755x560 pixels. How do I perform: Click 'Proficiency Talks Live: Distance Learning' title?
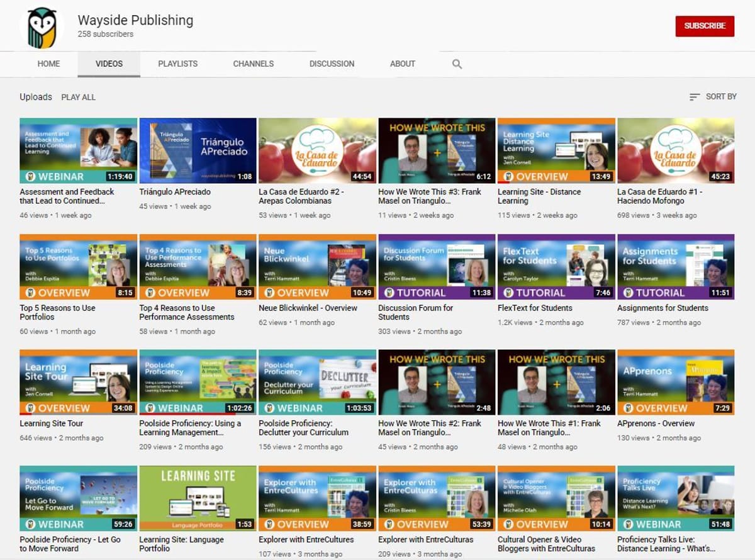[667, 544]
